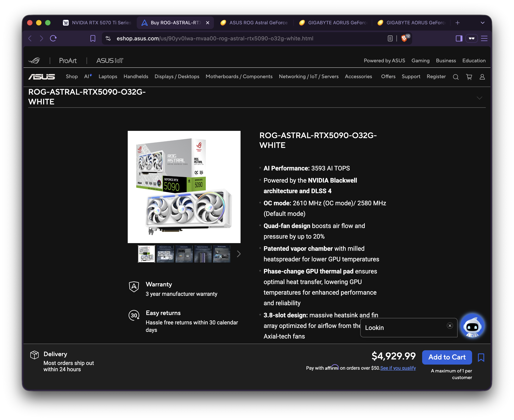Screen dimensions: 514x420
Task: Open the Leo glasses icon in toolbar
Action: [x=471, y=38]
